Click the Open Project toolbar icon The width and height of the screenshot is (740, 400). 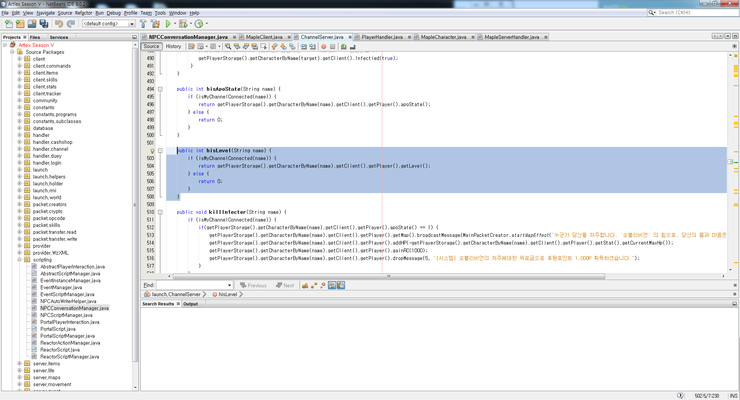[x=32, y=24]
